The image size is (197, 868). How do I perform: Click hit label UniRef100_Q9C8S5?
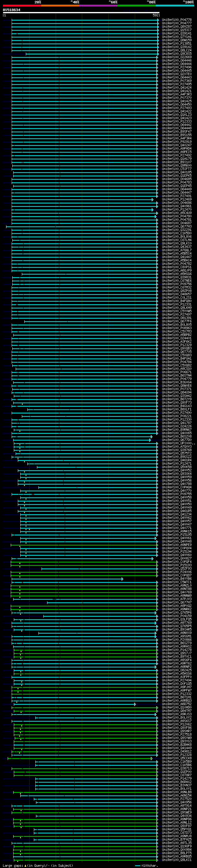[177, 54]
